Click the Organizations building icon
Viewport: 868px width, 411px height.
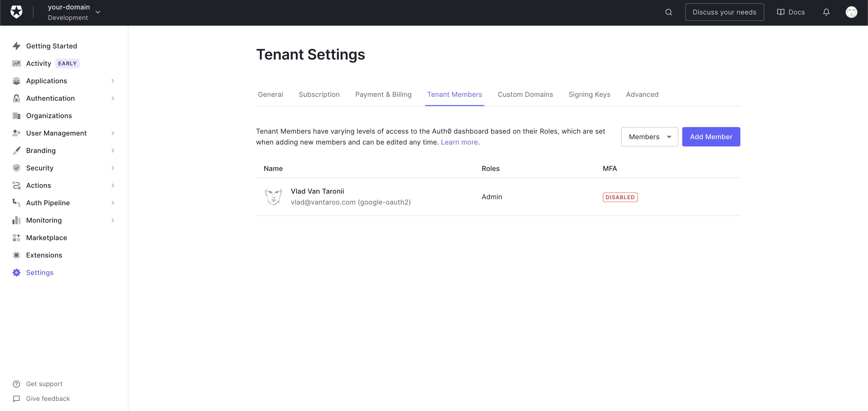click(x=16, y=115)
